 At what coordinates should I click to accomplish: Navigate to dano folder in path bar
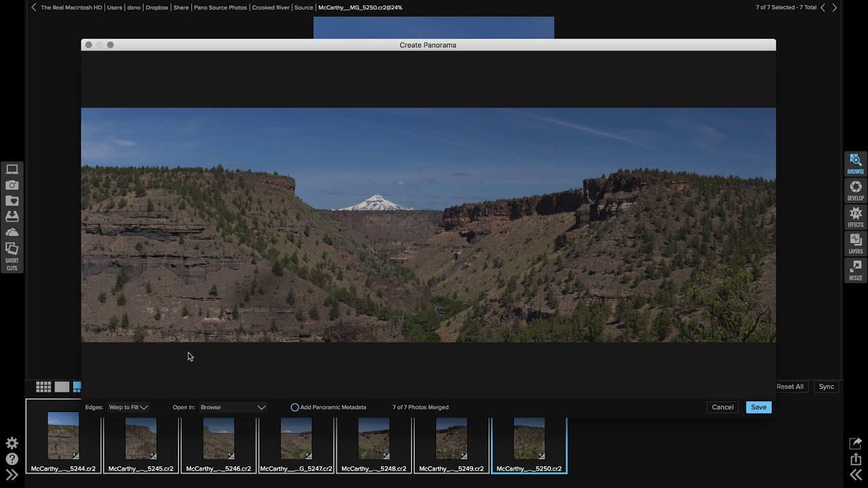pos(134,7)
